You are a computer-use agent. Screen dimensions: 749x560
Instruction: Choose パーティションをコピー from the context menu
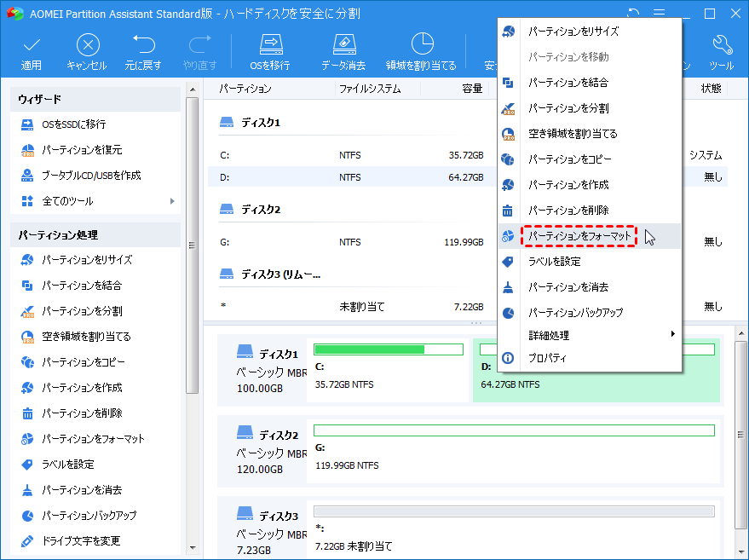click(x=590, y=159)
